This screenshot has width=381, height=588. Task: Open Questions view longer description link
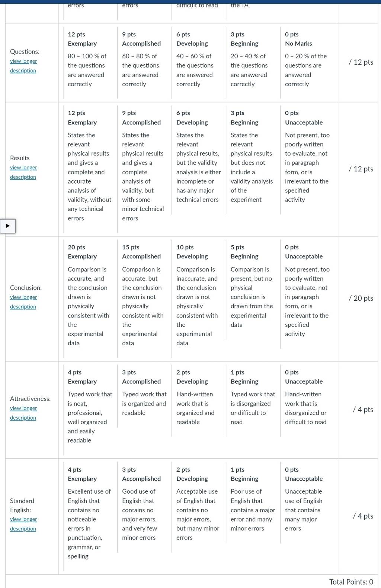[x=23, y=66]
